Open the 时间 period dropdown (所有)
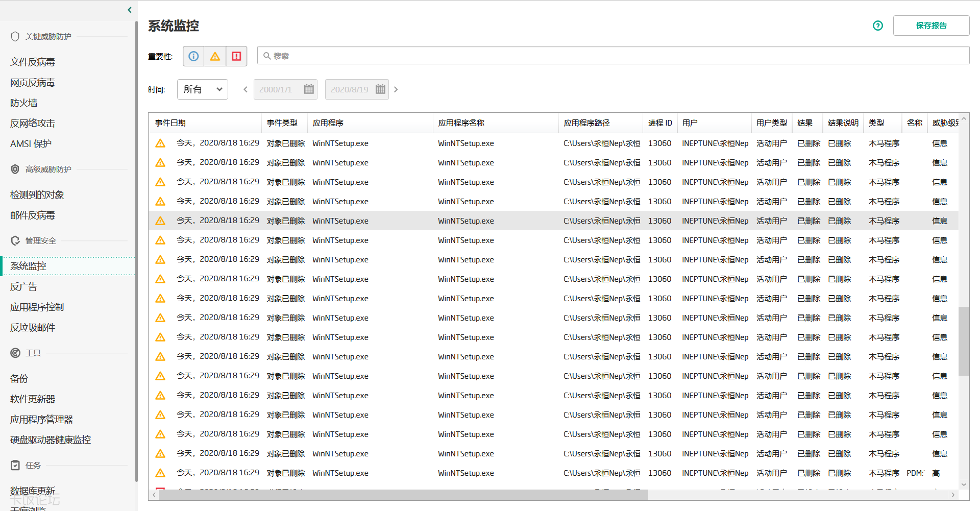The height and width of the screenshot is (511, 980). click(x=203, y=89)
